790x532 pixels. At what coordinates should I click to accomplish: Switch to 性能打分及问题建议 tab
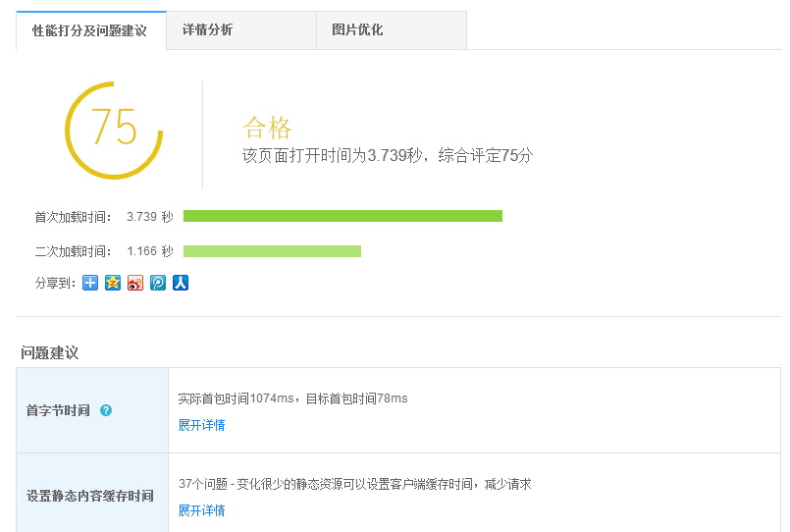pos(89,30)
